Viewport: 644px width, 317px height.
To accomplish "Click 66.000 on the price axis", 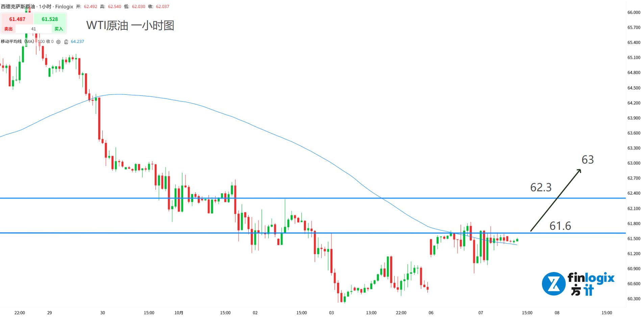I will 634,13.
